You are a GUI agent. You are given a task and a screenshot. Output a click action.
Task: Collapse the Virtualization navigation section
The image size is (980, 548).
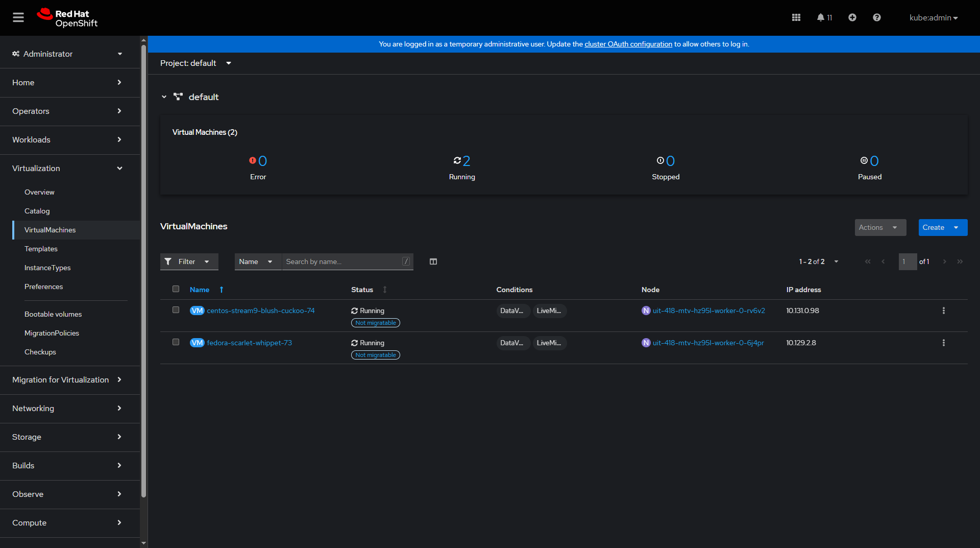(x=70, y=169)
